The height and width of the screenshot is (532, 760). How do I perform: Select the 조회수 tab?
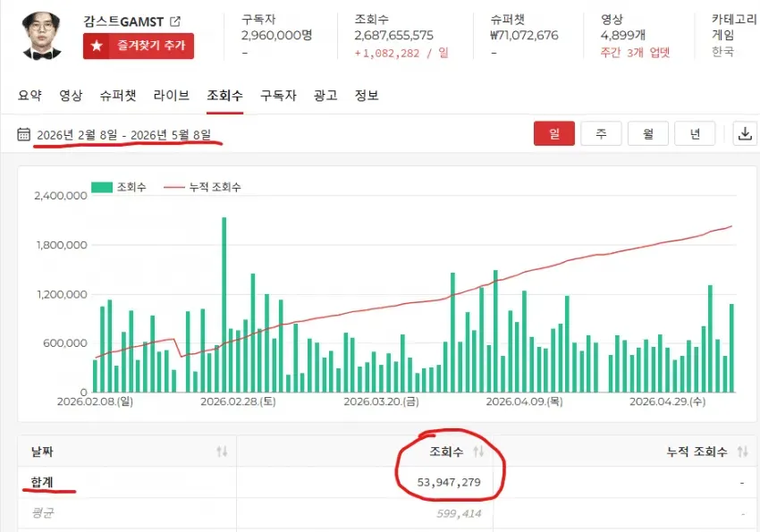(225, 96)
